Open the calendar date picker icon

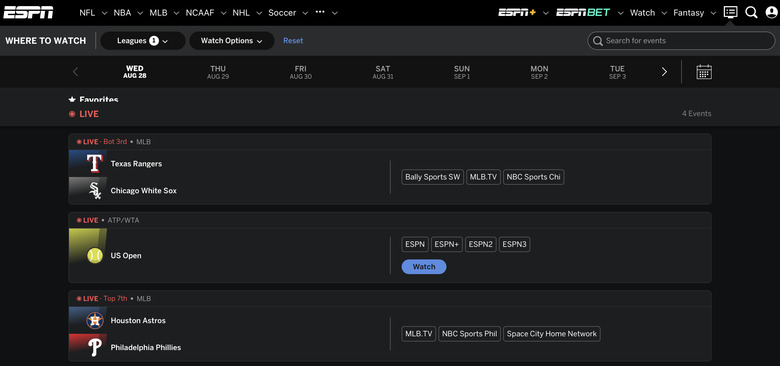point(704,72)
